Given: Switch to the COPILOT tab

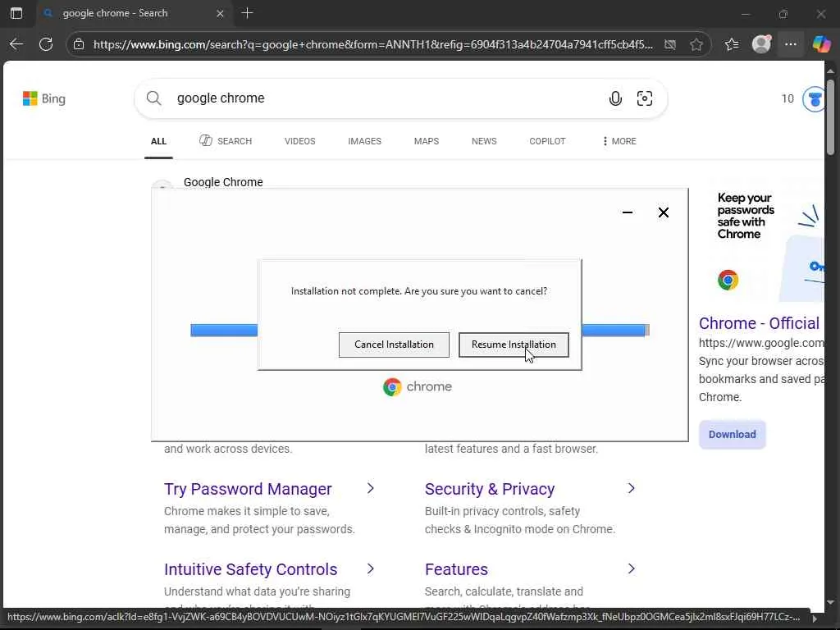Looking at the screenshot, I should point(547,141).
